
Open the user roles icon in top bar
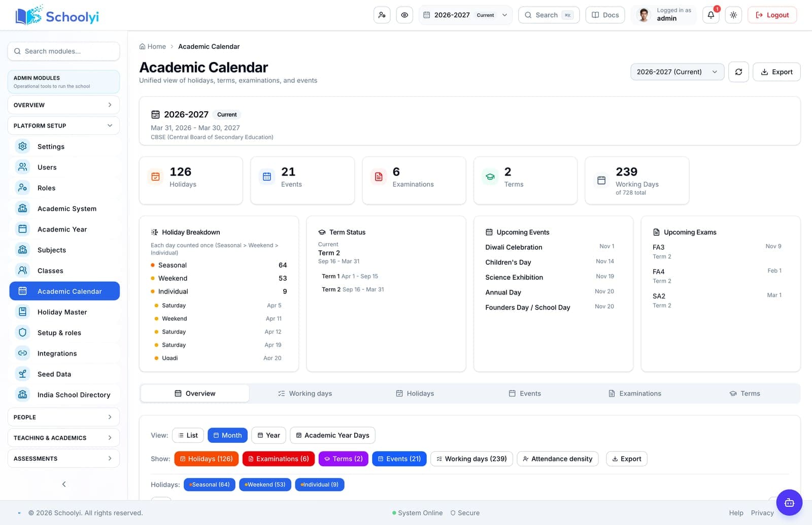382,15
